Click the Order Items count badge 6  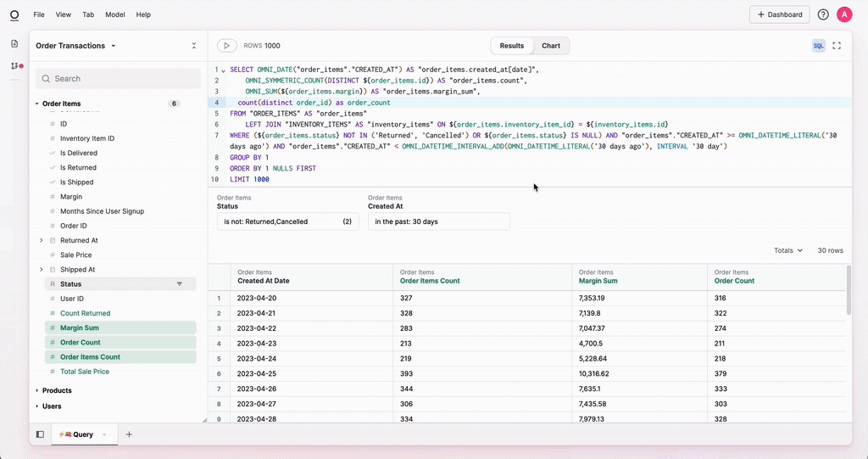point(174,104)
